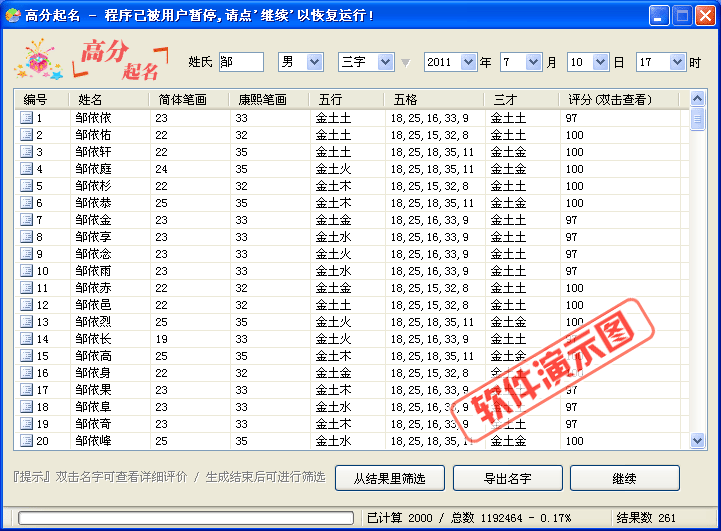Click the 姓氏 surname input field
The width and height of the screenshot is (721, 531).
pos(241,62)
